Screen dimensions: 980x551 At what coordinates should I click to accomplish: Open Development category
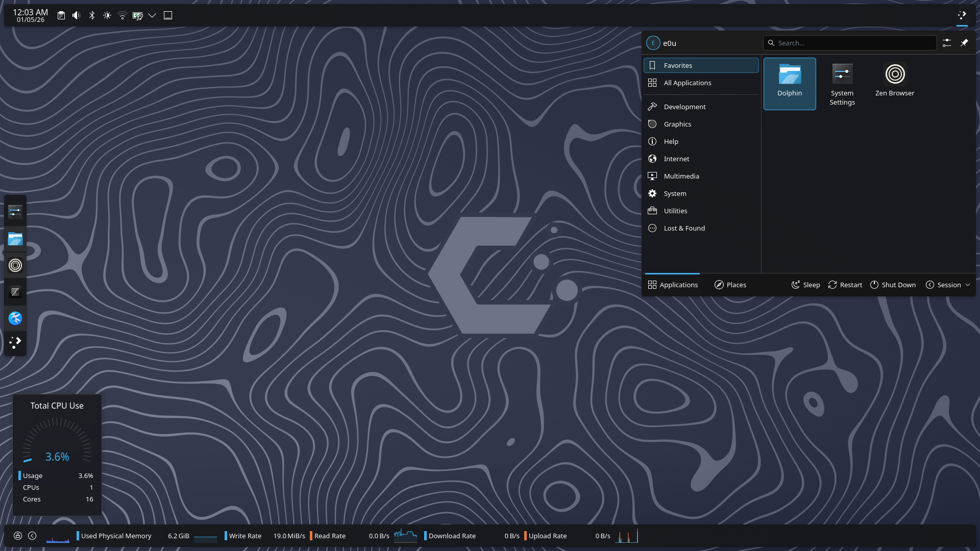tap(701, 107)
